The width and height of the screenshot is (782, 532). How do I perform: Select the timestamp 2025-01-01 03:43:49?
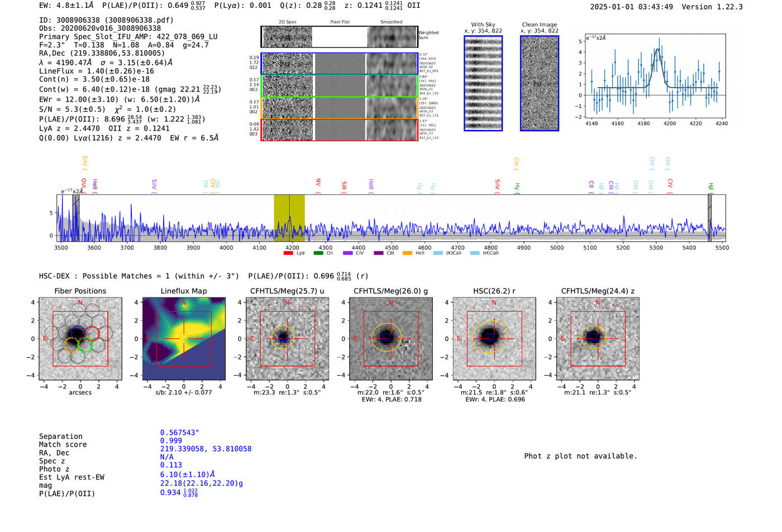point(632,7)
